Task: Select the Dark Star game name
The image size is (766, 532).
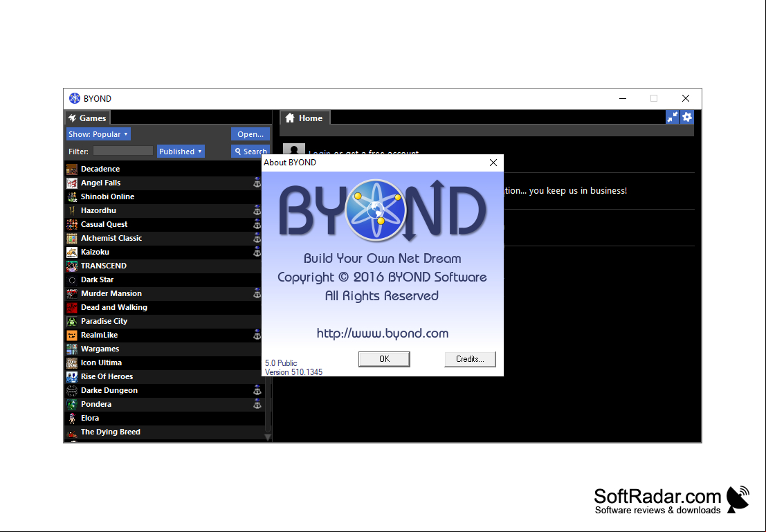Action: 97,280
